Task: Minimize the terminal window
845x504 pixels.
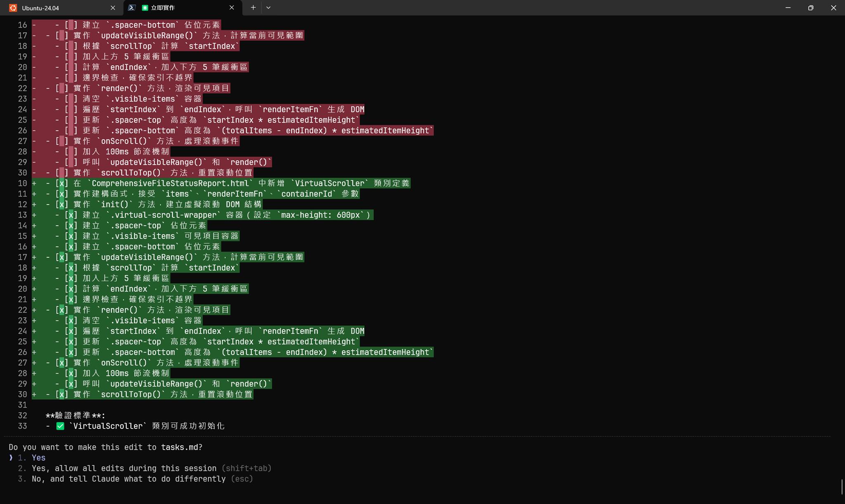Action: [788, 7]
